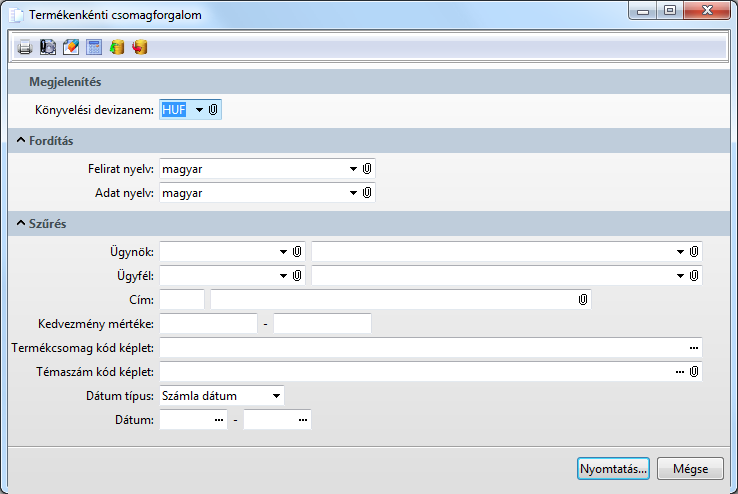The width and height of the screenshot is (738, 494).
Task: Open Felirat nyelv language dropdown
Action: [353, 168]
